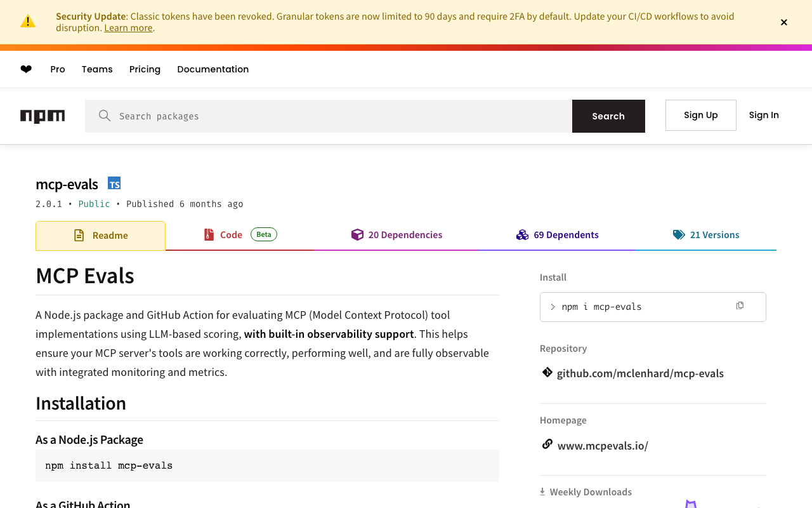Click the npm logo
The height and width of the screenshot is (508, 812).
(43, 116)
